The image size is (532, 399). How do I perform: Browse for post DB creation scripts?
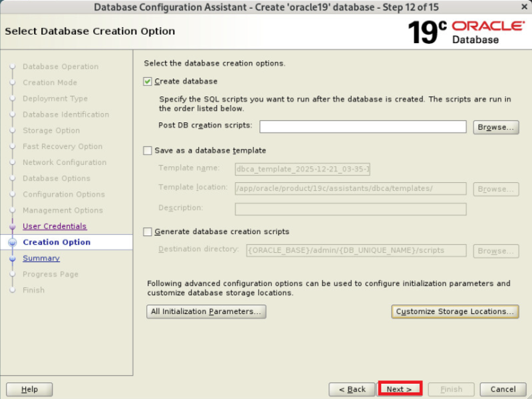point(495,127)
